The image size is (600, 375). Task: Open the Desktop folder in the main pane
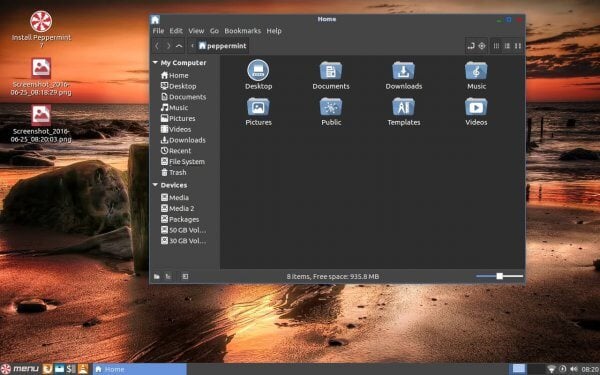pyautogui.click(x=258, y=75)
